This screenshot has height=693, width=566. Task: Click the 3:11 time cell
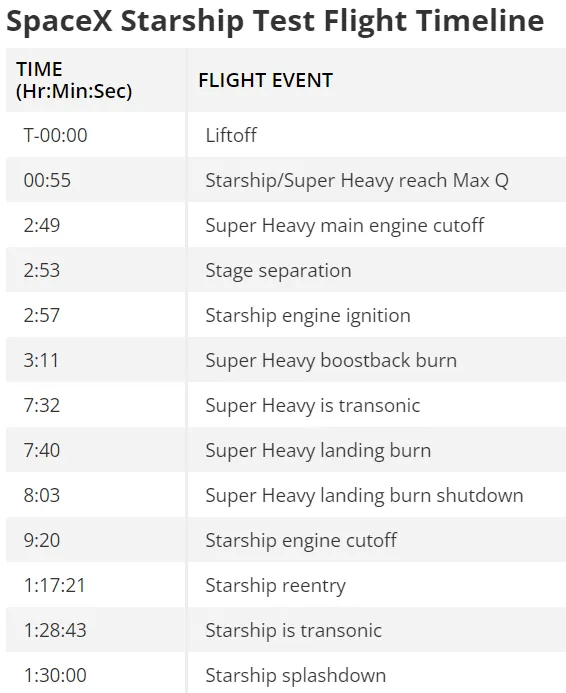click(41, 360)
